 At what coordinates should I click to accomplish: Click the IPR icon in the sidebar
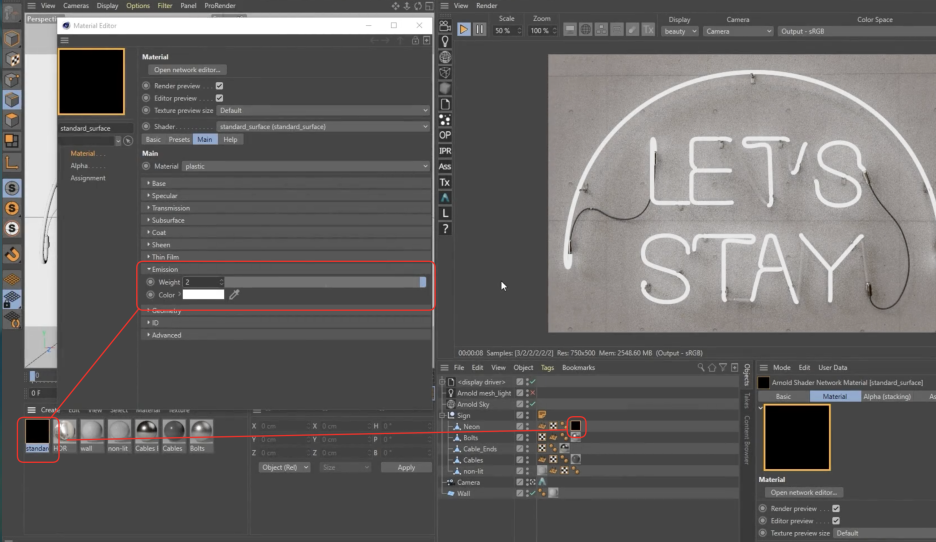(x=445, y=150)
